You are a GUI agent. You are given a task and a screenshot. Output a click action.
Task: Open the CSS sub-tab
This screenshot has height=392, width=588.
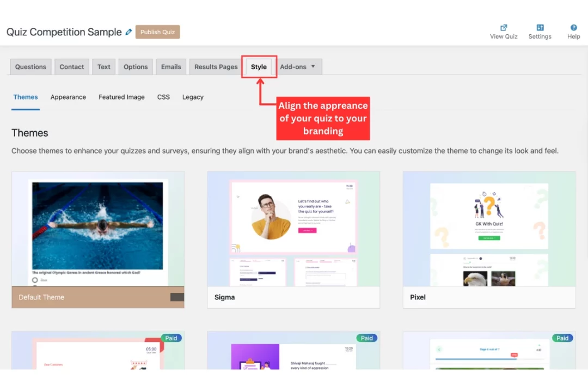point(163,97)
